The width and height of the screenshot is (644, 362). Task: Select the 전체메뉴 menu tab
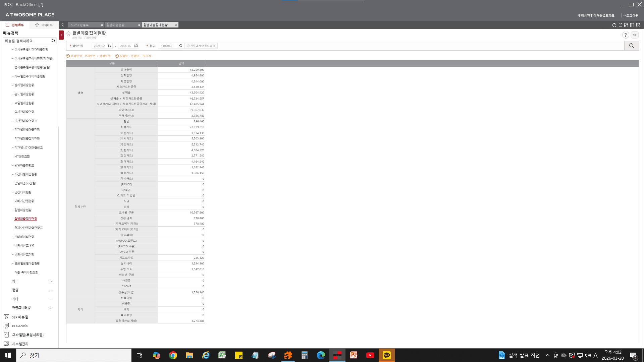pyautogui.click(x=15, y=25)
